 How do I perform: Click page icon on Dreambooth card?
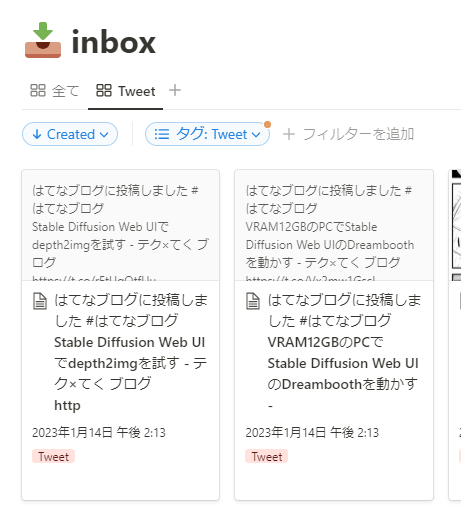click(x=253, y=301)
